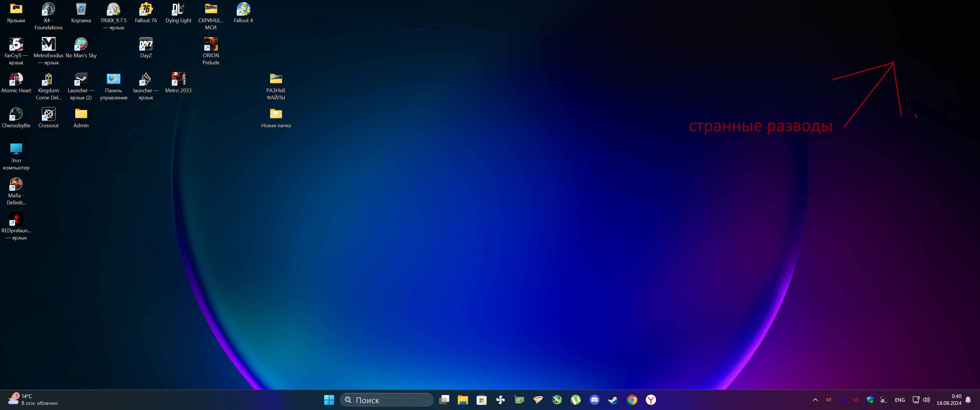
Task: Open the ENG language switcher
Action: pyautogui.click(x=899, y=400)
